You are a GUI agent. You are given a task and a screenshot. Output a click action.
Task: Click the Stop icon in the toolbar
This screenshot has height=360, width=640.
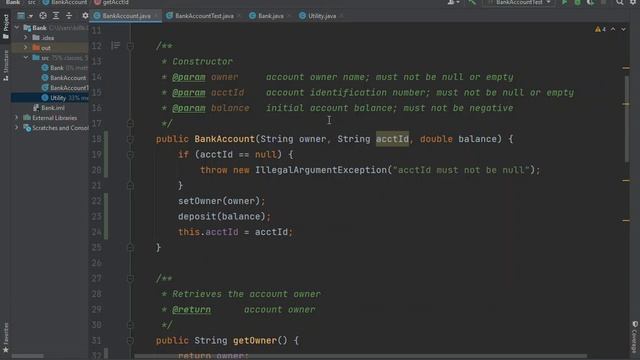coord(604,2)
